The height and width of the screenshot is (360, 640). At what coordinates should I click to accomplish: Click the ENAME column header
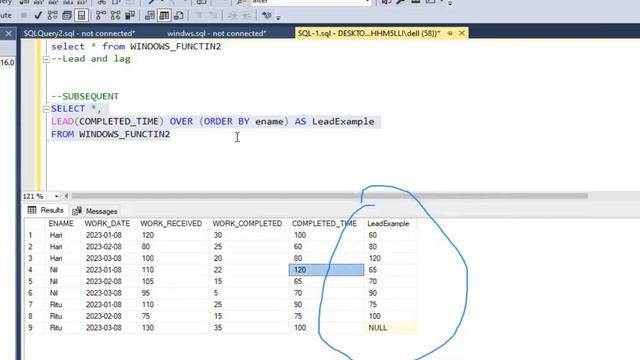[61, 224]
